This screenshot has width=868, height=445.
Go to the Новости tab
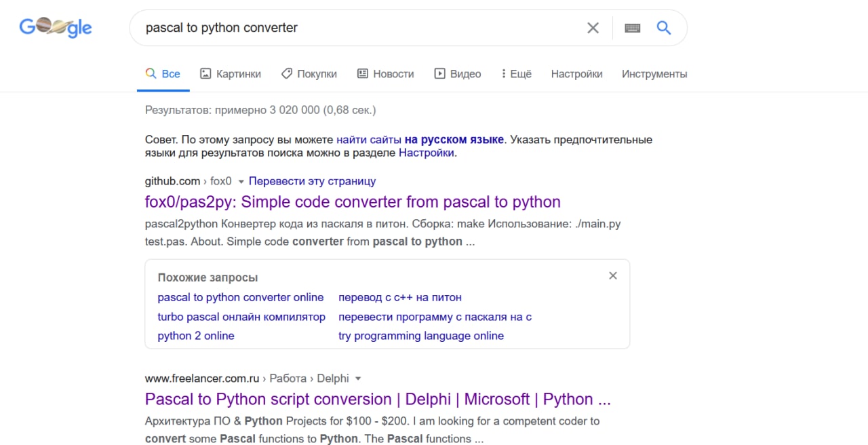[385, 74]
